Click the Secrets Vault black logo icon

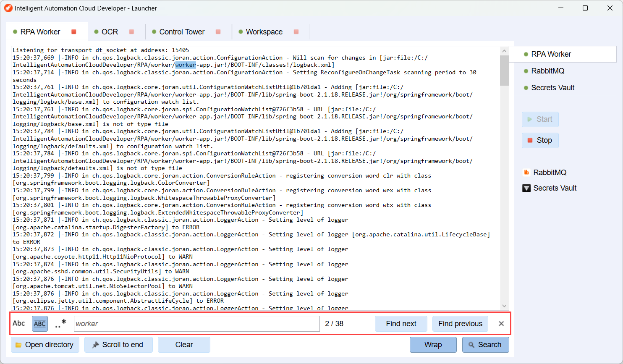[x=526, y=188]
